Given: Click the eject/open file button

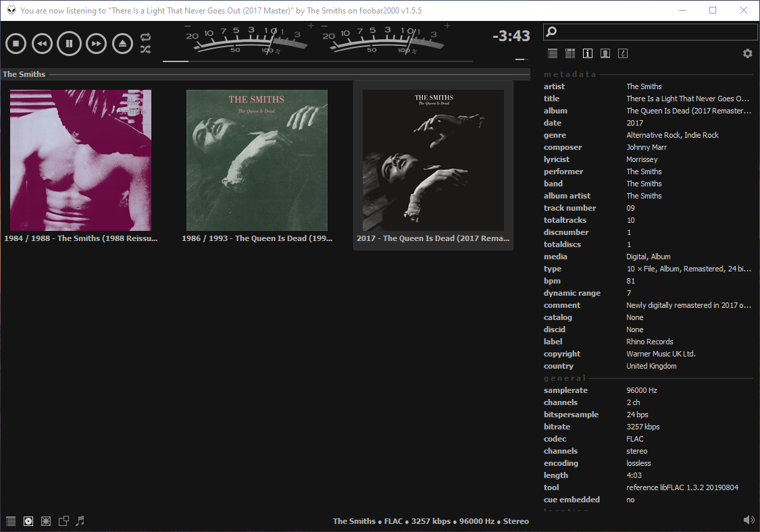Looking at the screenshot, I should [x=123, y=44].
